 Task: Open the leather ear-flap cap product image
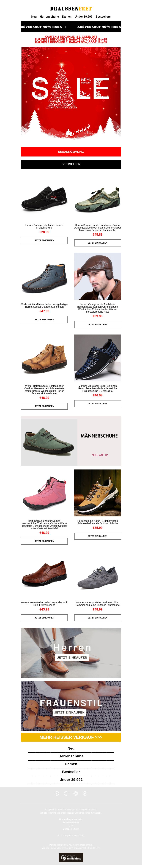[98, 276]
